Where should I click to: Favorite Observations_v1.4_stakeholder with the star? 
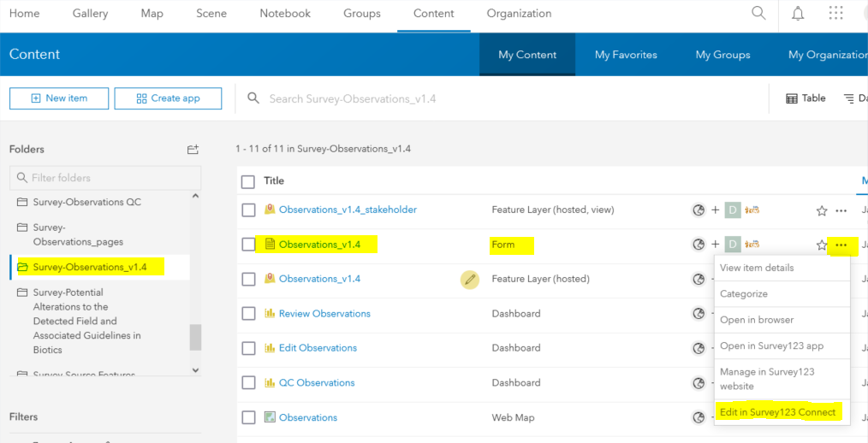[822, 210]
